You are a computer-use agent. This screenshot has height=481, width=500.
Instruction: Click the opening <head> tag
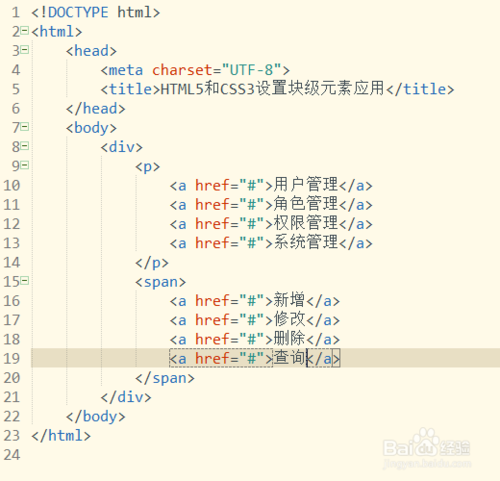click(x=91, y=51)
